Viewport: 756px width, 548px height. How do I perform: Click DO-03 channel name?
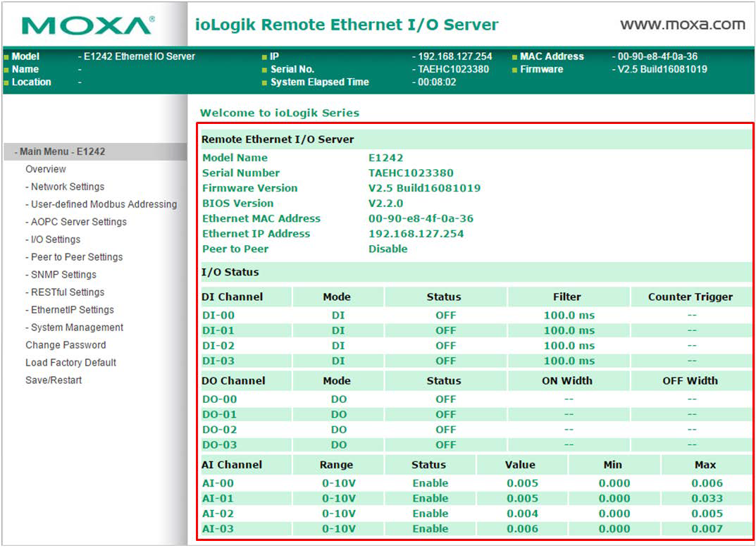coord(219,445)
